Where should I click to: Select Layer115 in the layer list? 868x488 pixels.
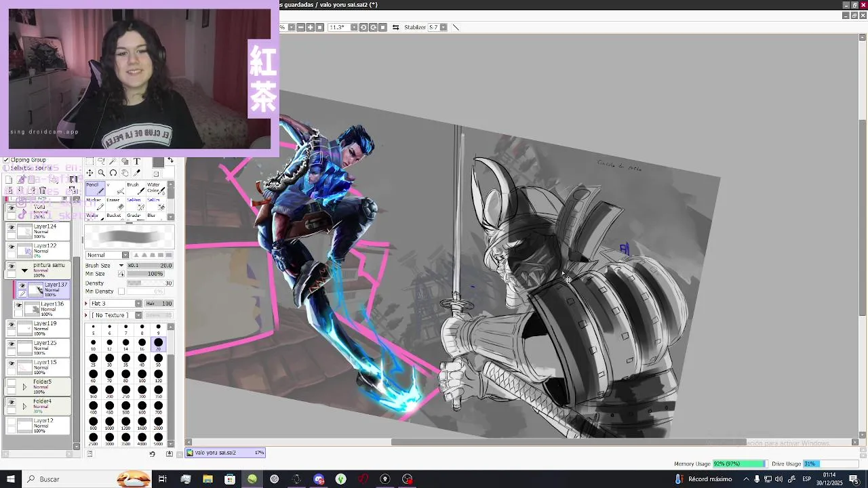coord(39,367)
